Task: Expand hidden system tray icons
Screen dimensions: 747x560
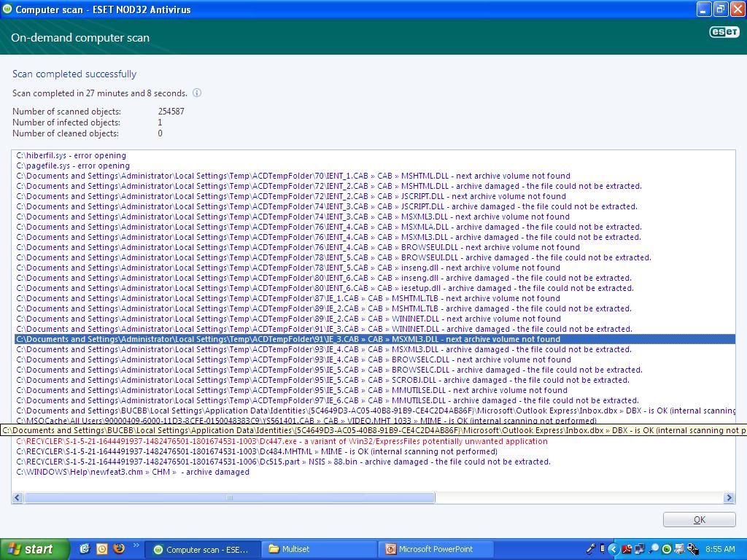Action: point(613,550)
